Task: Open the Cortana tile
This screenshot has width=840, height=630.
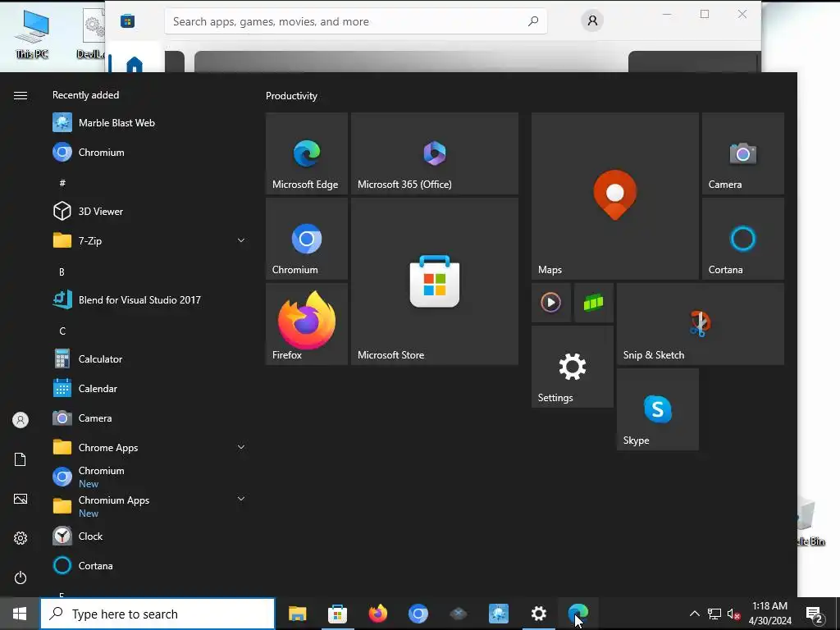Action: point(743,239)
